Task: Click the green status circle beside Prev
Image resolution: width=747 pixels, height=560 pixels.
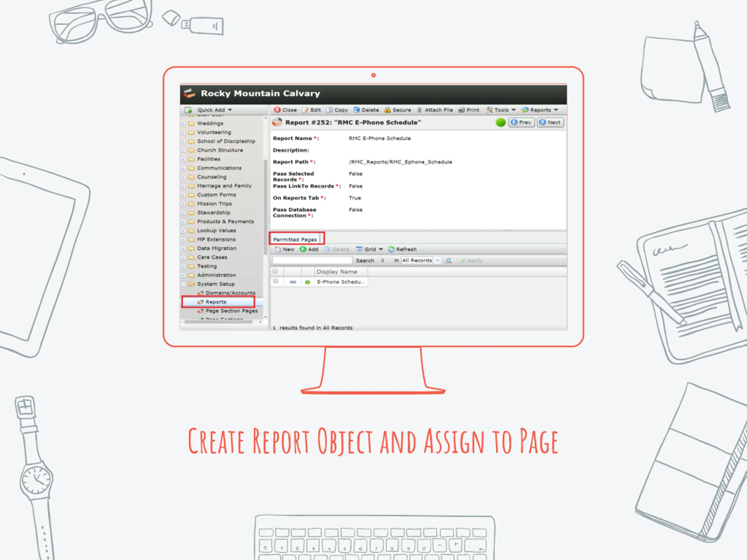Action: pos(500,123)
